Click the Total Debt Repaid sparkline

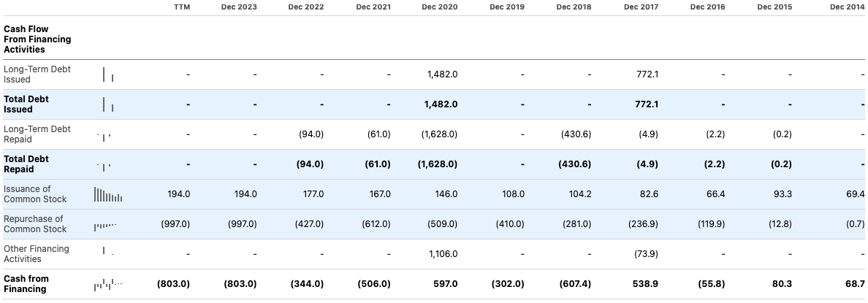click(x=104, y=166)
